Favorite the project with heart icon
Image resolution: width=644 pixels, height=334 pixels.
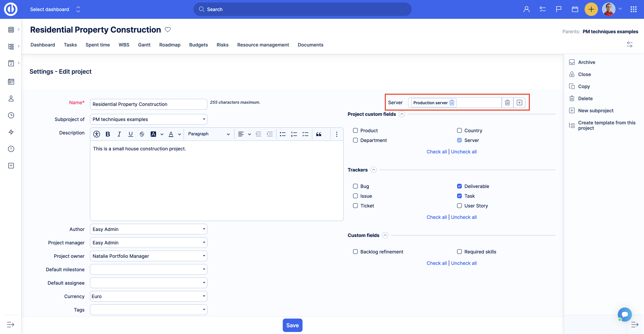point(168,30)
